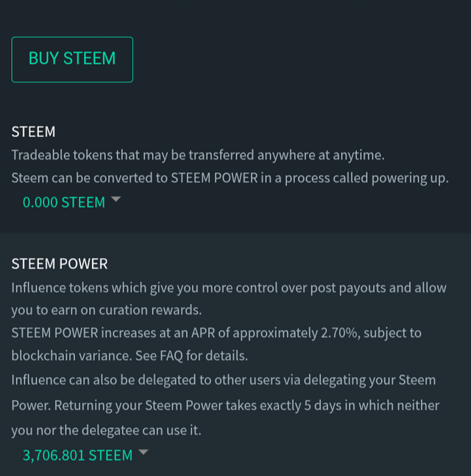Image resolution: width=471 pixels, height=476 pixels.
Task: Click the line about powering up Steem
Action: coord(230,178)
